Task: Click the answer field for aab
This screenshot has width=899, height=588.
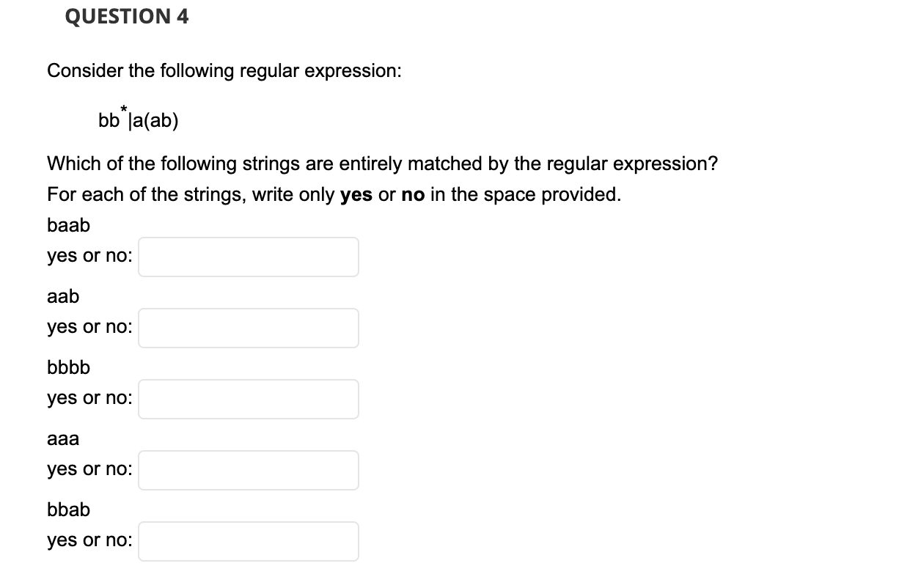Action: pos(248,328)
